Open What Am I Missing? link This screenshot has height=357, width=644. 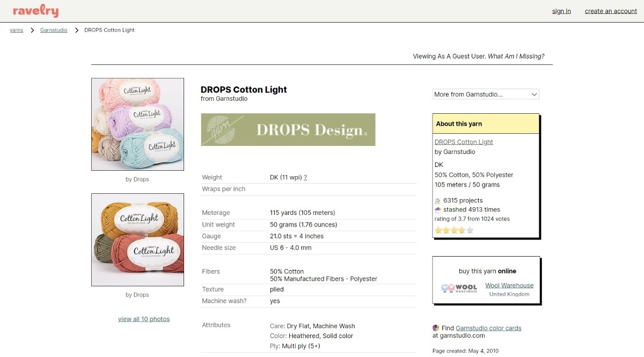[516, 56]
